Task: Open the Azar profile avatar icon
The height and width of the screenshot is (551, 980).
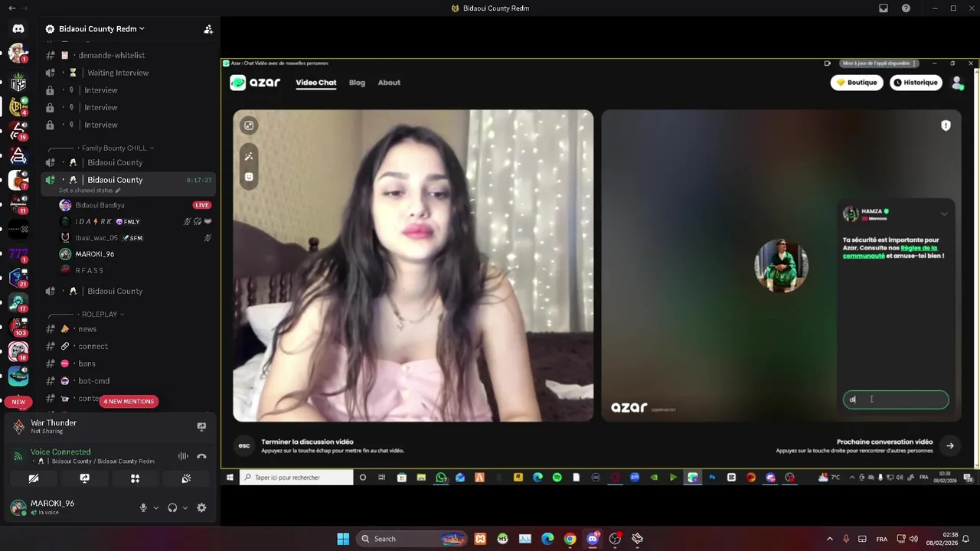Action: coord(957,83)
